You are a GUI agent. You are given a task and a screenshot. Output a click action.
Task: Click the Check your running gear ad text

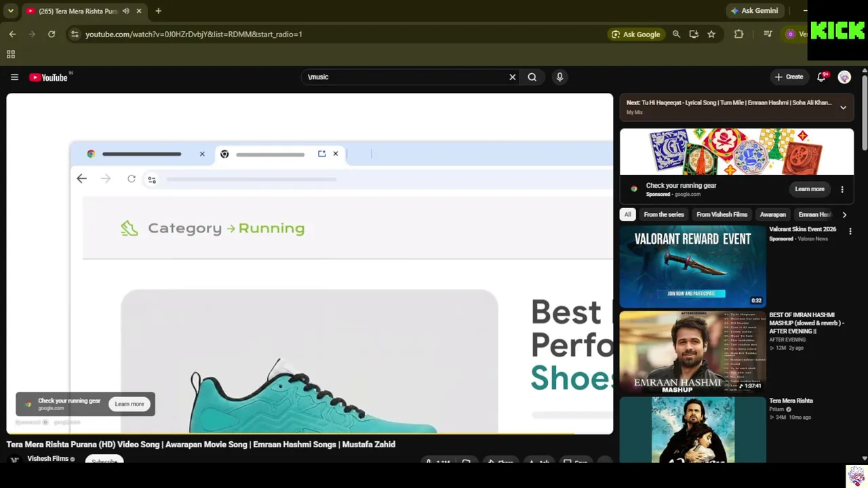69,401
